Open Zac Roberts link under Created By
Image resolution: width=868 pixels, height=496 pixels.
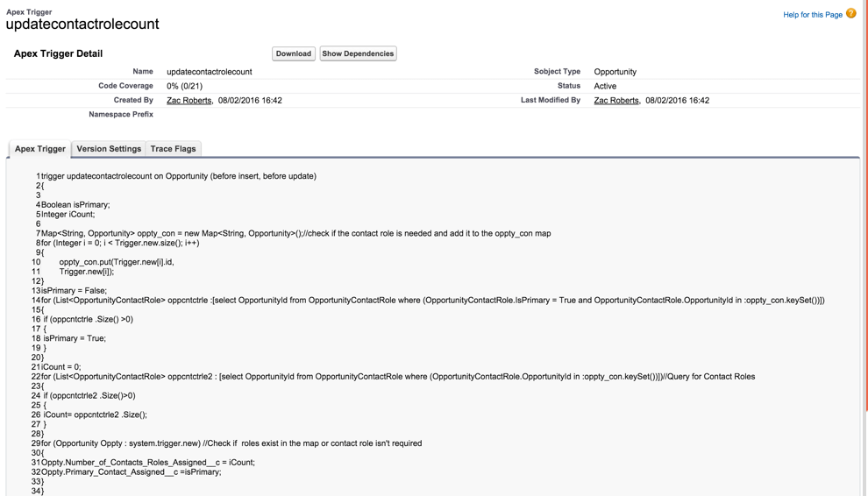(189, 101)
